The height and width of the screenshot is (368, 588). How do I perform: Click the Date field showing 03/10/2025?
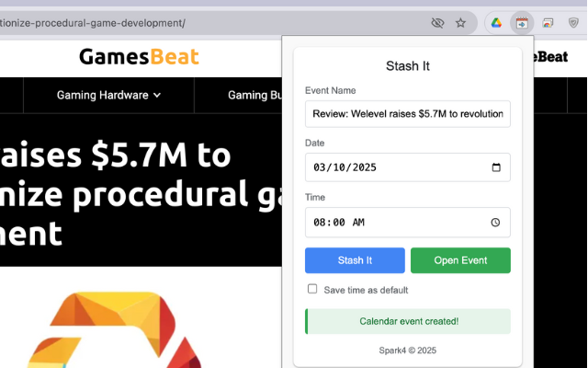coord(408,167)
